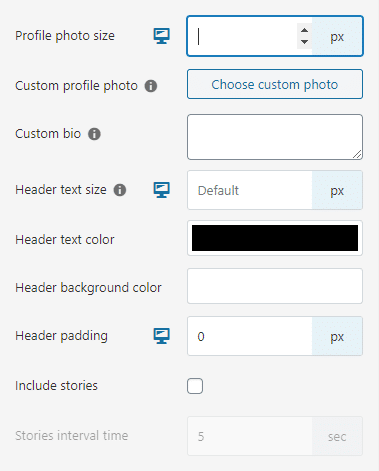379x471 pixels.
Task: Open the Header background color picker
Action: pos(275,286)
